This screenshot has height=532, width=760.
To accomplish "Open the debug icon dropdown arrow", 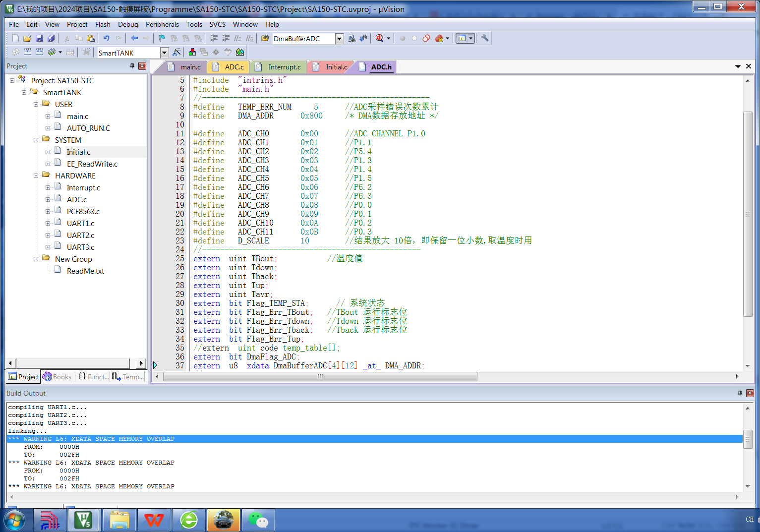I will (x=388, y=38).
